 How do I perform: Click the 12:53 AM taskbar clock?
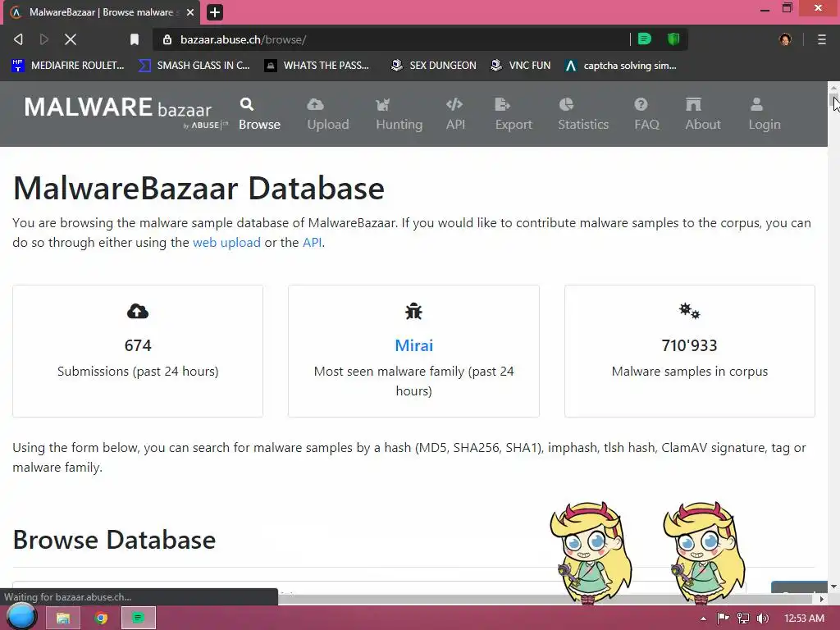pyautogui.click(x=804, y=619)
